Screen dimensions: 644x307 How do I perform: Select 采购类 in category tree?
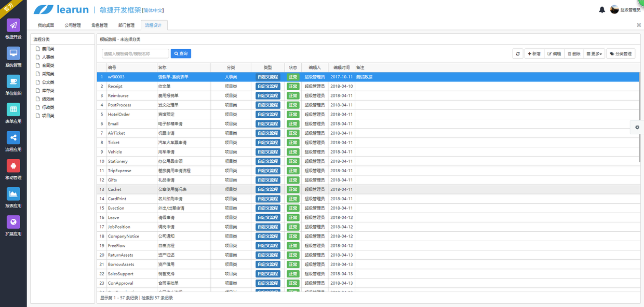pyautogui.click(x=48, y=74)
